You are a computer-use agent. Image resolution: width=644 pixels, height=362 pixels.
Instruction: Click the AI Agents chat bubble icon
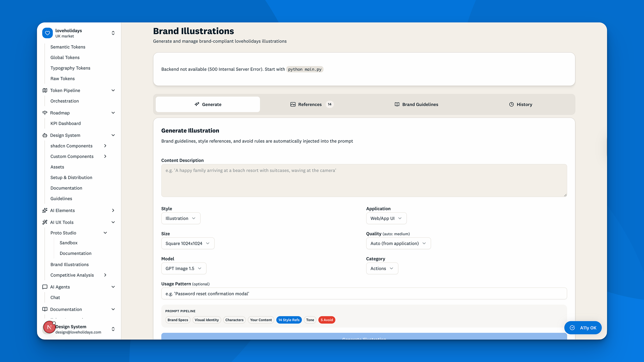45,287
